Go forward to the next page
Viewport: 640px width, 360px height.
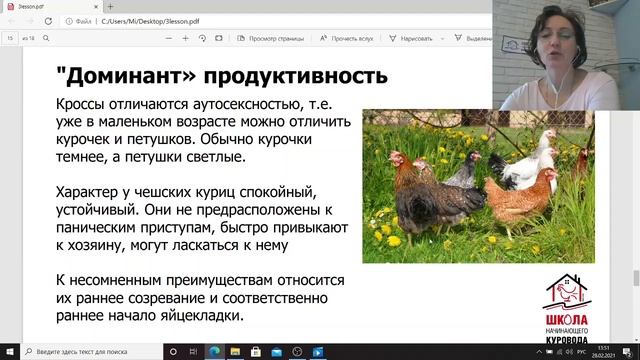[30, 21]
